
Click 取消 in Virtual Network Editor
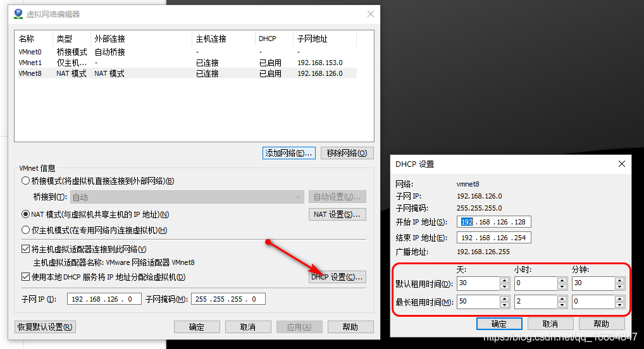pyautogui.click(x=248, y=327)
